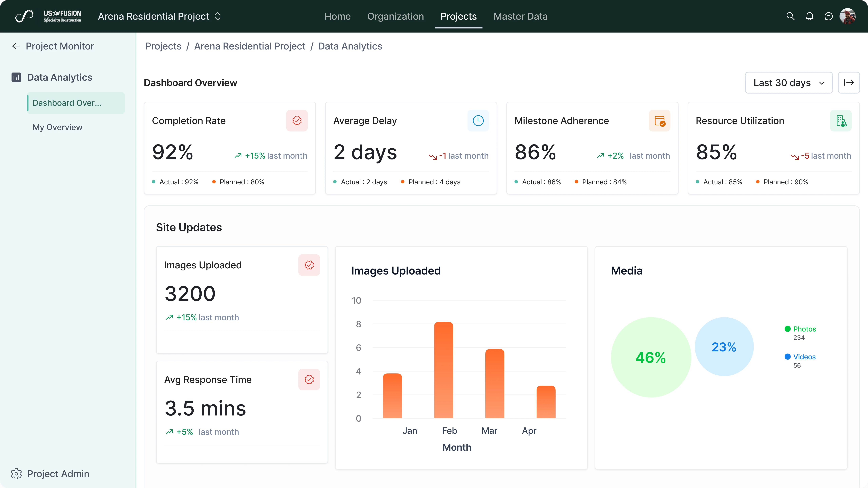The width and height of the screenshot is (868, 488).
Task: Open the search icon in the top bar
Action: pos(790,16)
